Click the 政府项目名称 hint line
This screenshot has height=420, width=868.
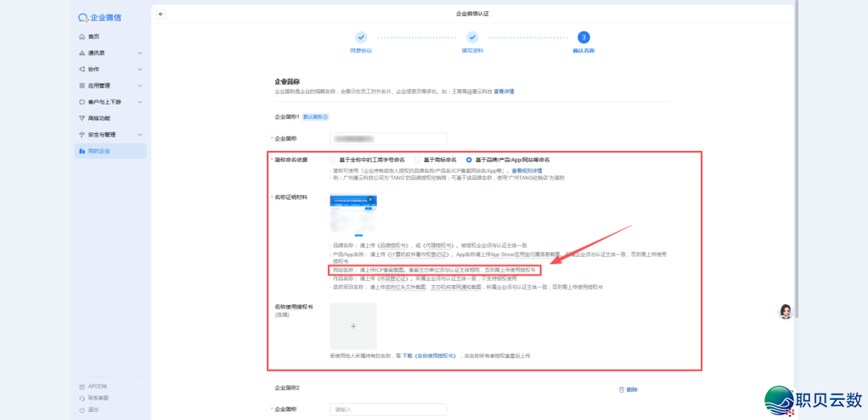[467, 287]
